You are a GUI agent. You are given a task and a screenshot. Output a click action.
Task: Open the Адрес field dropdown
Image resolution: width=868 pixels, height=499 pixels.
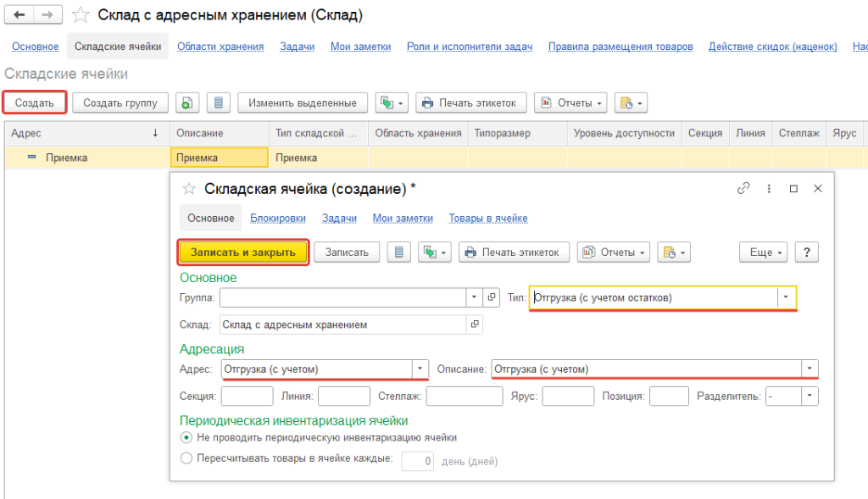tap(420, 369)
